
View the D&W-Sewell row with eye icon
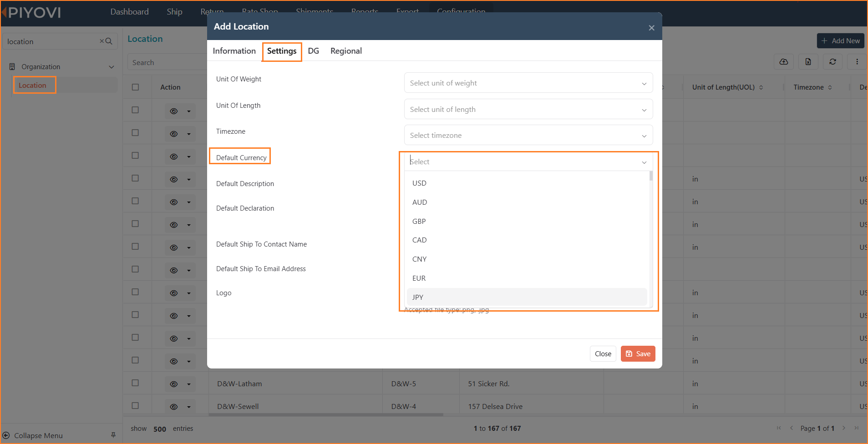tap(174, 407)
